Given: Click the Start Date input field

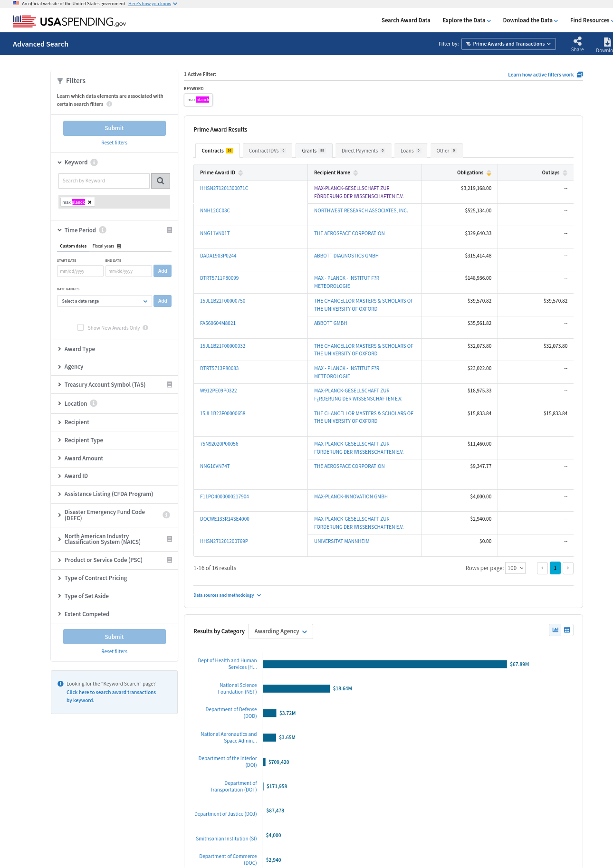Looking at the screenshot, I should tap(80, 271).
